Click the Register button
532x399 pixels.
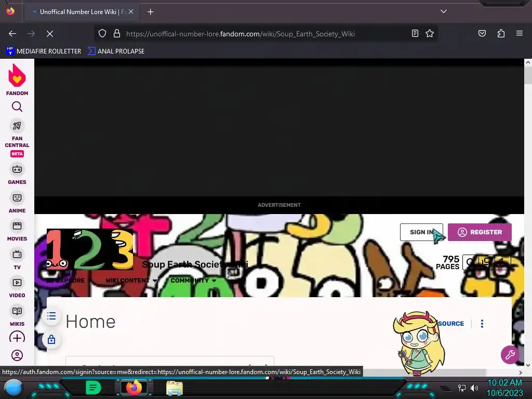[480, 232]
